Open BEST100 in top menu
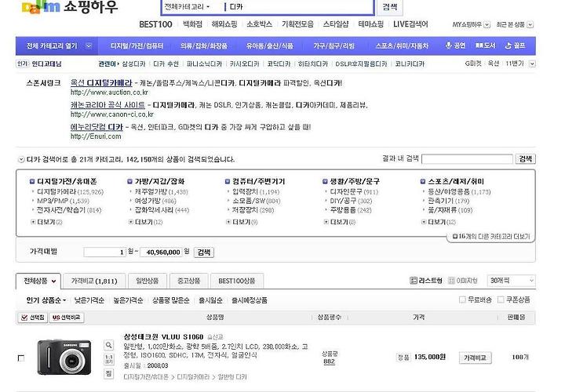The height and width of the screenshot is (392, 565). [x=155, y=24]
